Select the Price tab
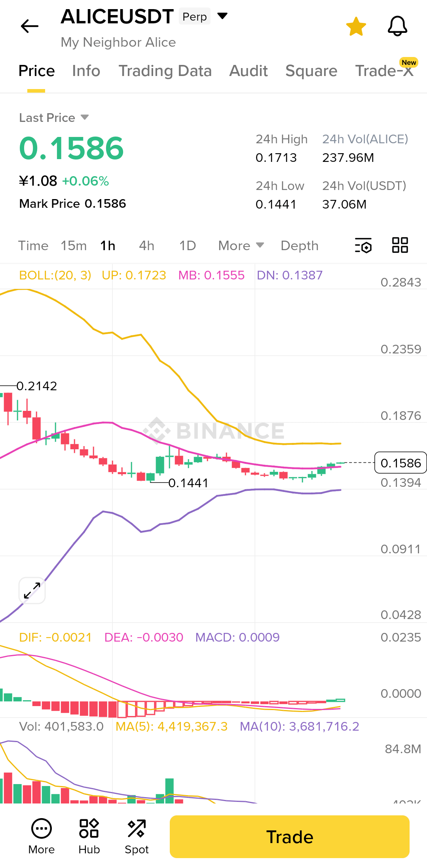This screenshot has height=868, width=427. click(36, 71)
